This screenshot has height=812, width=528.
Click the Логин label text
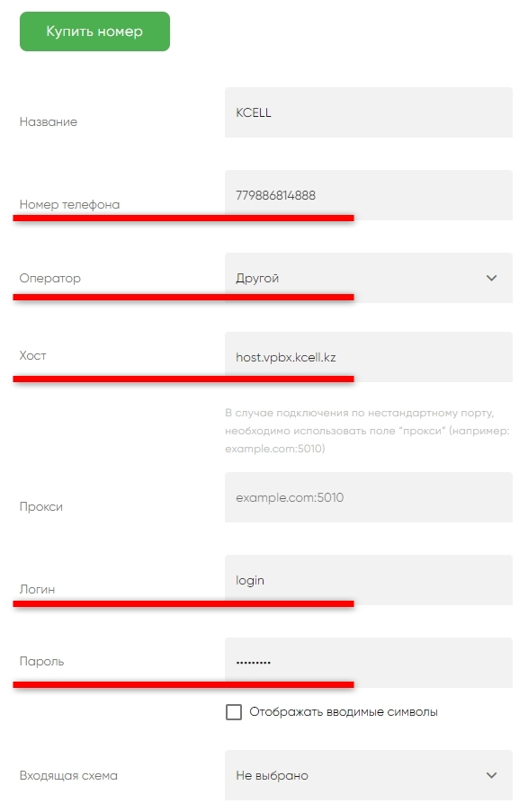37,589
